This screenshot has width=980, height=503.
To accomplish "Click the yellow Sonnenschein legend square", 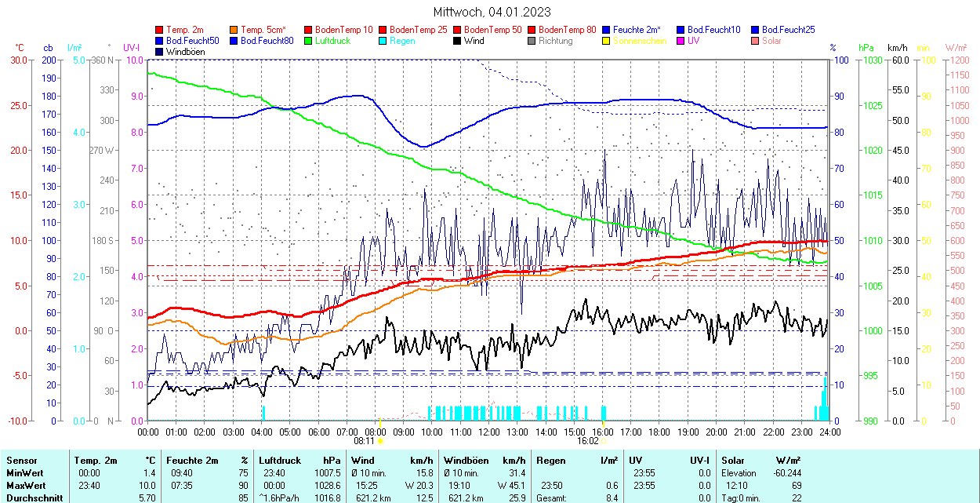I will [x=607, y=41].
